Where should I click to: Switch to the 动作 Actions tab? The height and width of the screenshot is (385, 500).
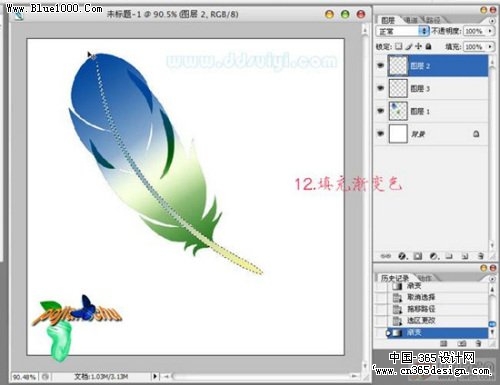pyautogui.click(x=424, y=278)
